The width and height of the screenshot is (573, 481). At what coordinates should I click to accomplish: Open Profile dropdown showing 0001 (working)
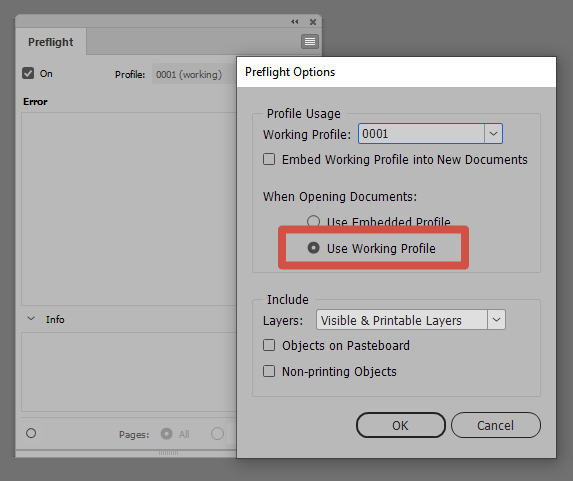[x=194, y=74]
